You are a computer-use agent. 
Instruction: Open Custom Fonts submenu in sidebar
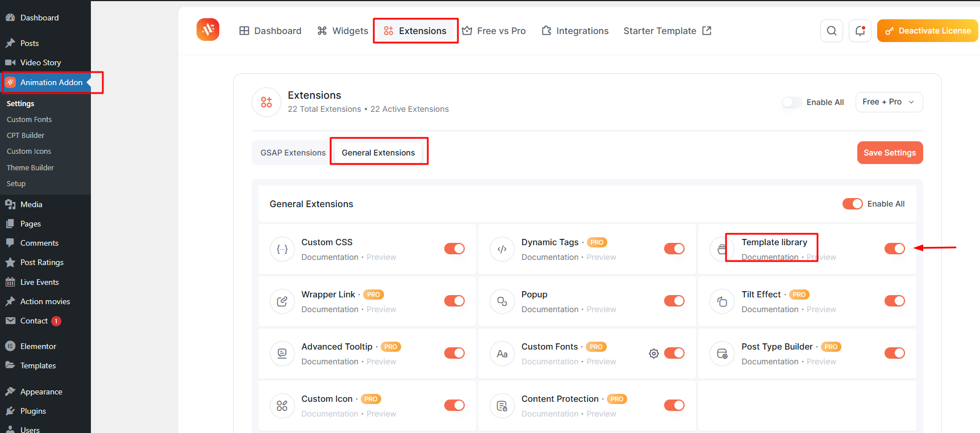(30, 119)
